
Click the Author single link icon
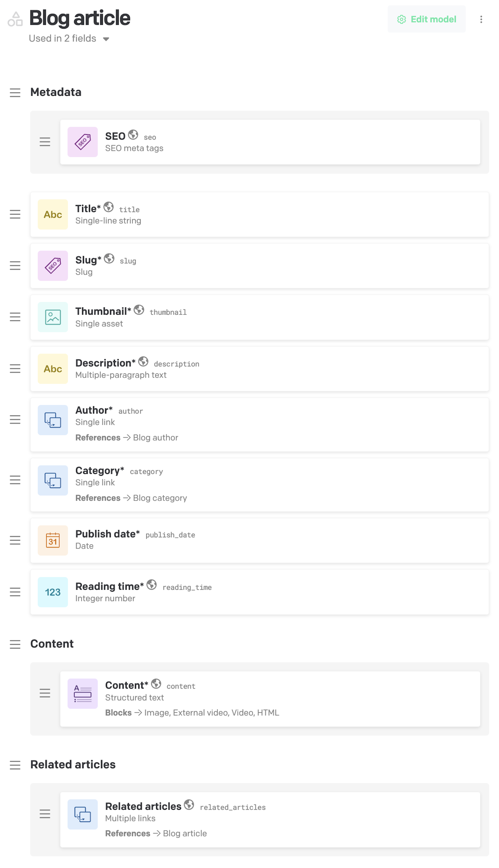pos(53,420)
